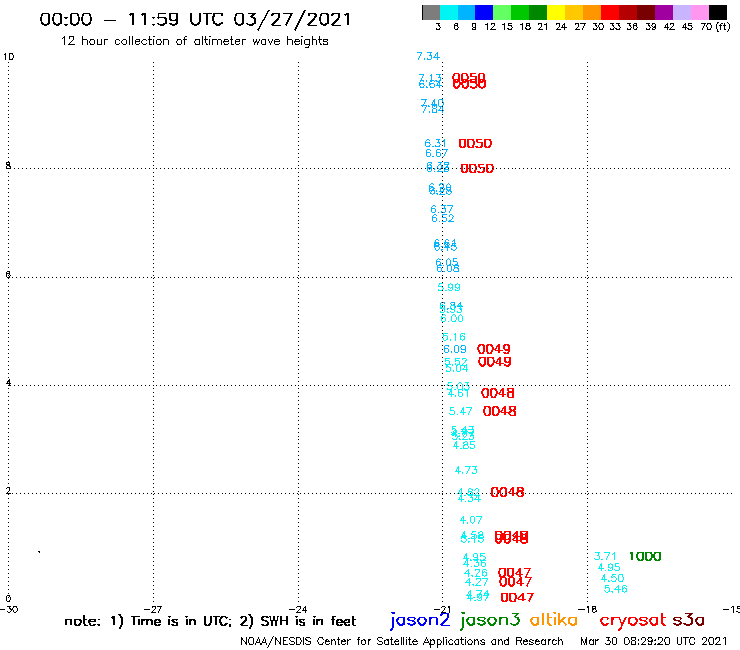Image resolution: width=740 pixels, height=650 pixels.
Task: Click the wave height value 6.09
Action: (x=455, y=349)
